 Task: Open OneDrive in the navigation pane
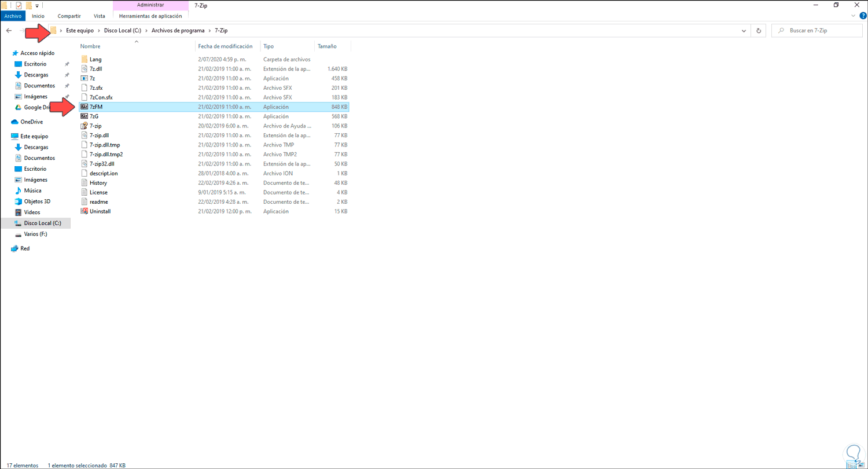coord(31,122)
